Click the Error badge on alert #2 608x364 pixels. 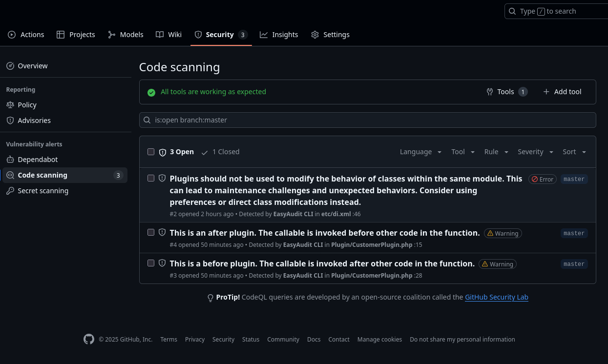click(543, 179)
